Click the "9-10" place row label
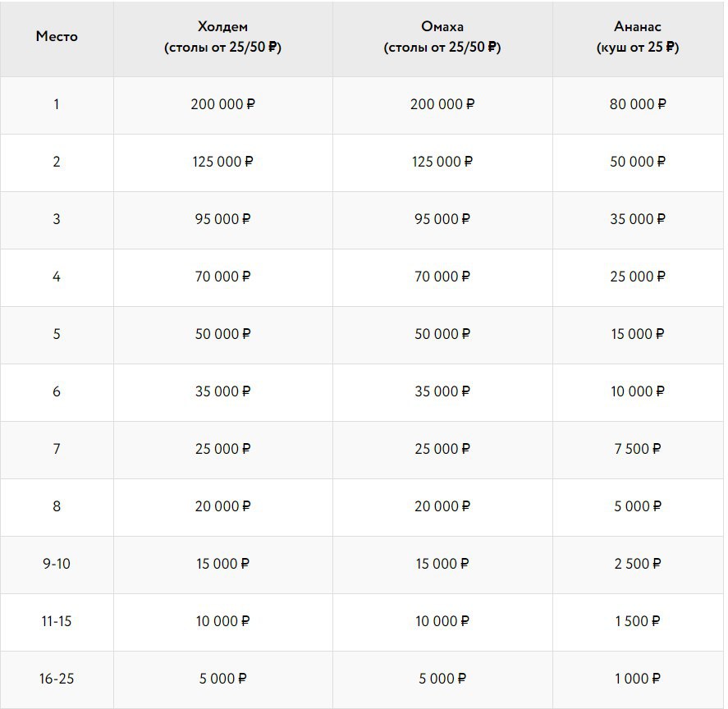The width and height of the screenshot is (728, 709). (57, 564)
